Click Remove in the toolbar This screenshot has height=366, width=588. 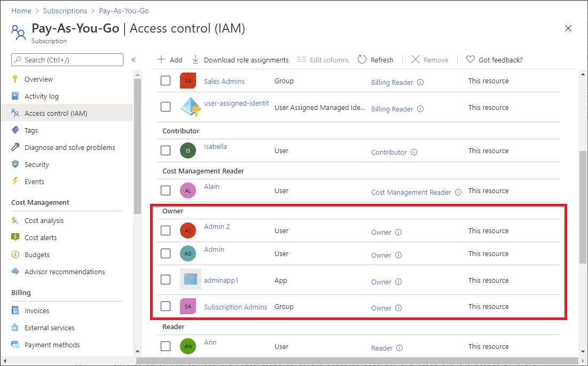(x=430, y=60)
